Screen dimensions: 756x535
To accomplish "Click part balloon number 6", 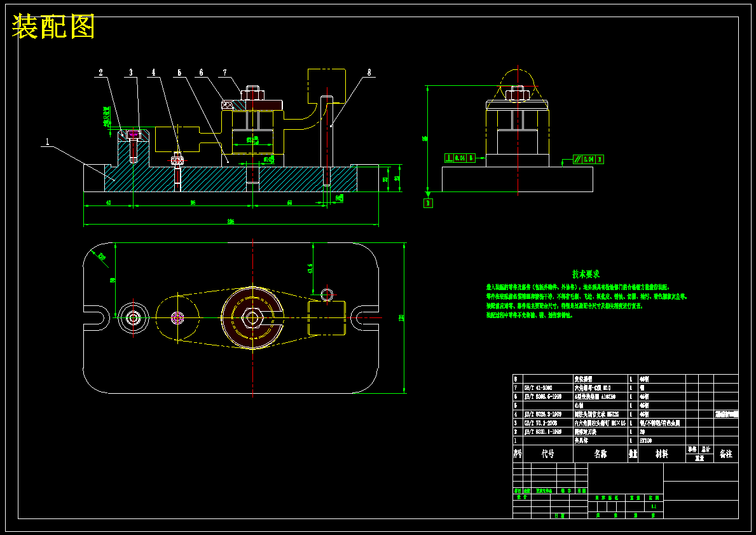I will pyautogui.click(x=201, y=73).
